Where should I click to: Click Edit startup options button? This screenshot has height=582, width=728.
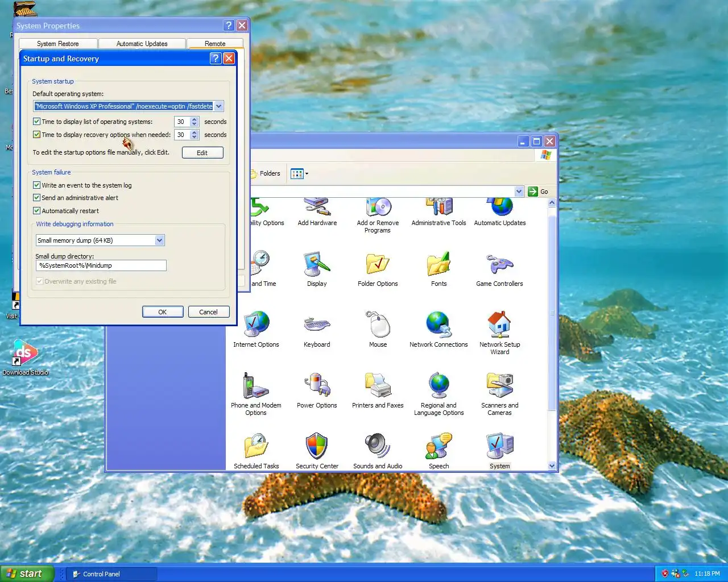pos(202,153)
